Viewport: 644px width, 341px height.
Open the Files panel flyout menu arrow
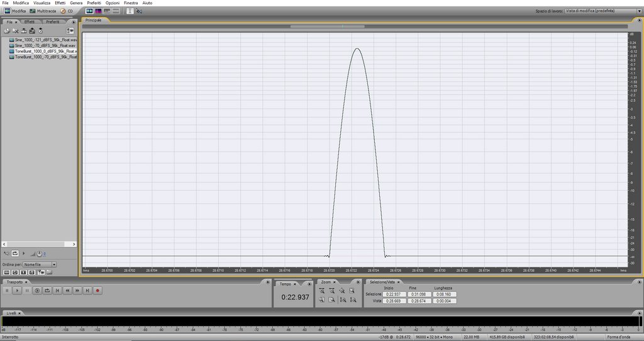(x=74, y=22)
